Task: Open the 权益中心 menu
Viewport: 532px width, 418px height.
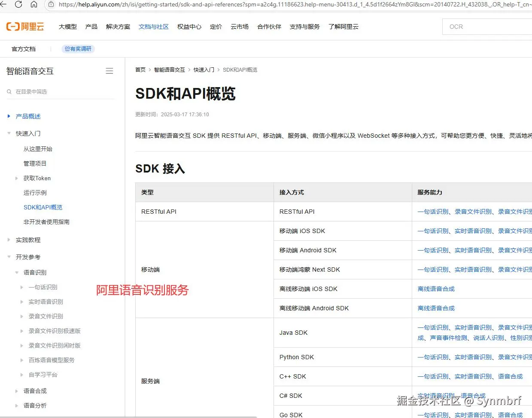Action: click(x=189, y=27)
